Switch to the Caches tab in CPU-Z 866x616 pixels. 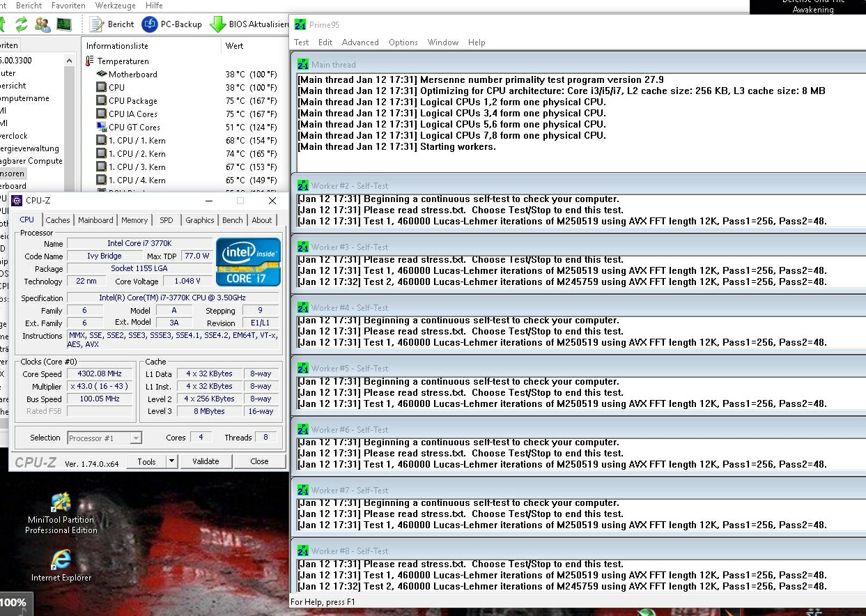tap(58, 220)
